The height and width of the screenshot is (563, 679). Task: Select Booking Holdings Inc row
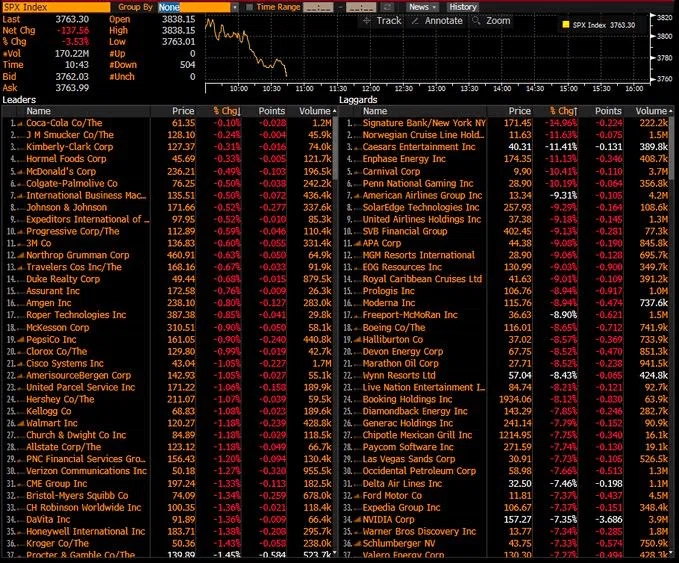pyautogui.click(x=505, y=399)
